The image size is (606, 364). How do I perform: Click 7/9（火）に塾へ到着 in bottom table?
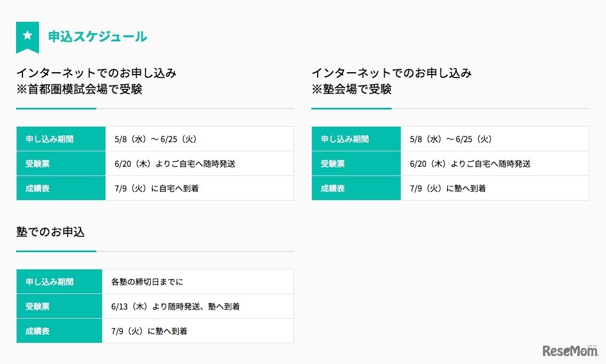click(x=149, y=331)
